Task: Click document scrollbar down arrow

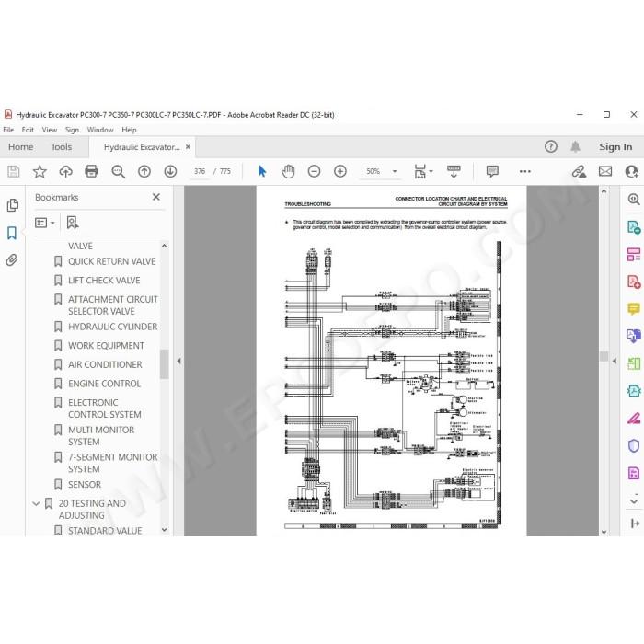Action: 604,532
